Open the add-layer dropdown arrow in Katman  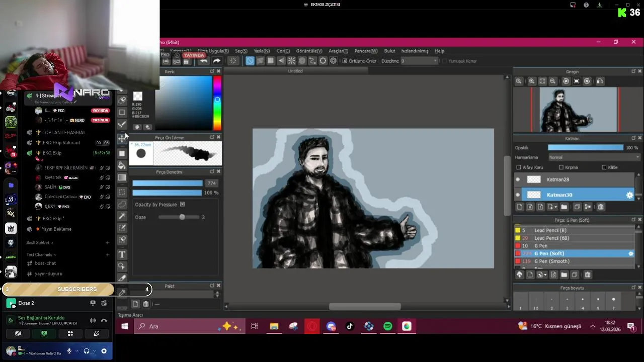(x=555, y=207)
